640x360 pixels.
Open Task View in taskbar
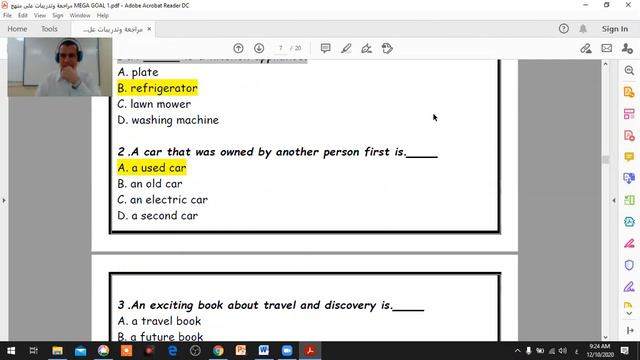click(34, 351)
